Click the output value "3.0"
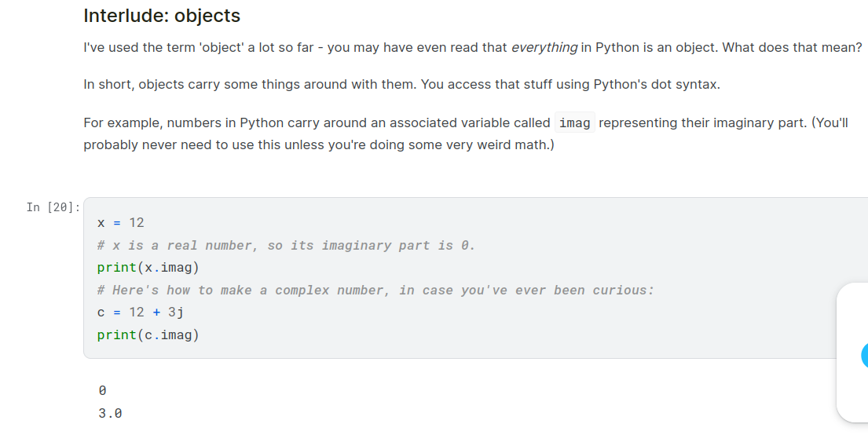 coord(110,413)
